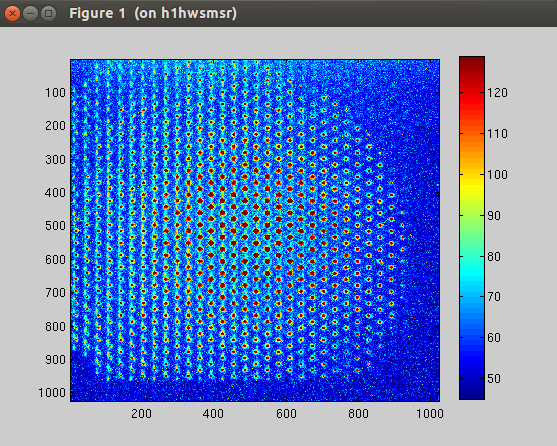Click the y-axis tick label 100
This screenshot has width=557, height=446.
pos(55,93)
